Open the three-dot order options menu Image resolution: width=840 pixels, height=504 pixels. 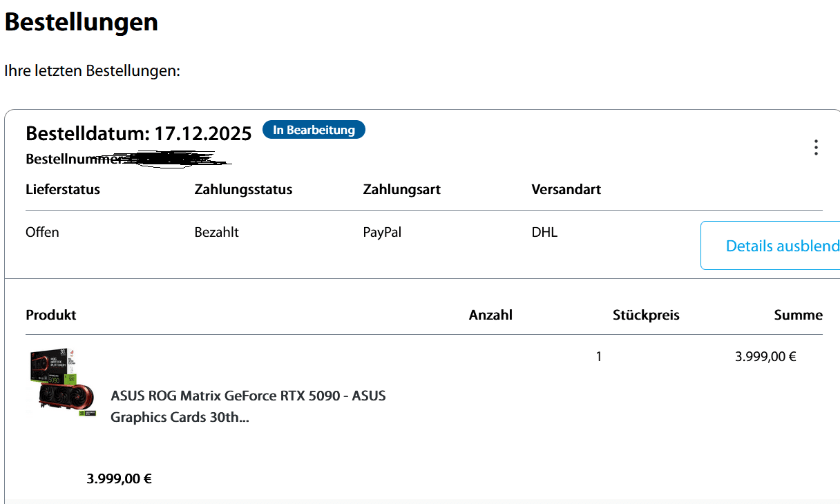pyautogui.click(x=816, y=147)
